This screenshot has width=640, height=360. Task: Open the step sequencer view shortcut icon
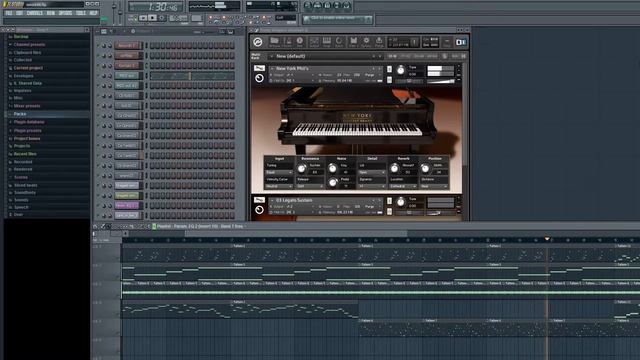[318, 5]
